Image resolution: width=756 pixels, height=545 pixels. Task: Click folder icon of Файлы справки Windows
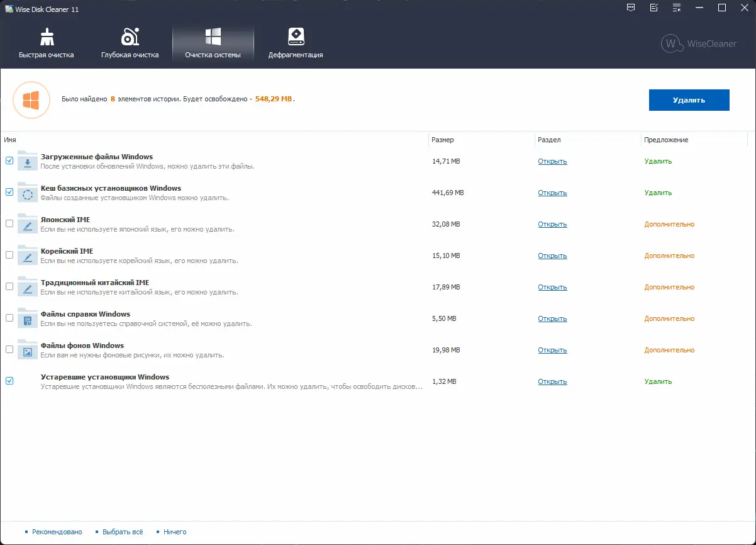[27, 318]
